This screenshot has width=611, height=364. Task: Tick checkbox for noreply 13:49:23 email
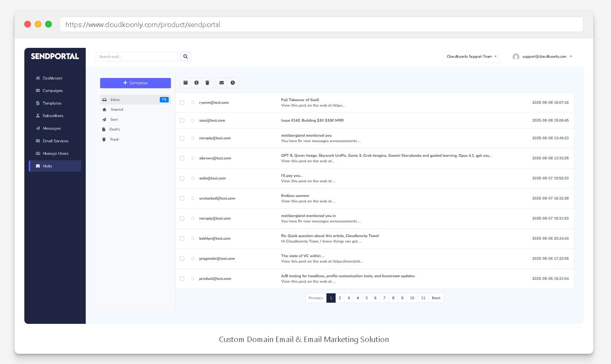[182, 138]
